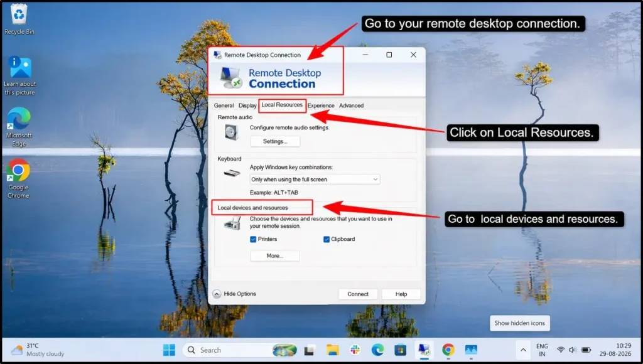The height and width of the screenshot is (364, 643).
Task: Open Slack from the taskbar
Action: [x=355, y=350]
